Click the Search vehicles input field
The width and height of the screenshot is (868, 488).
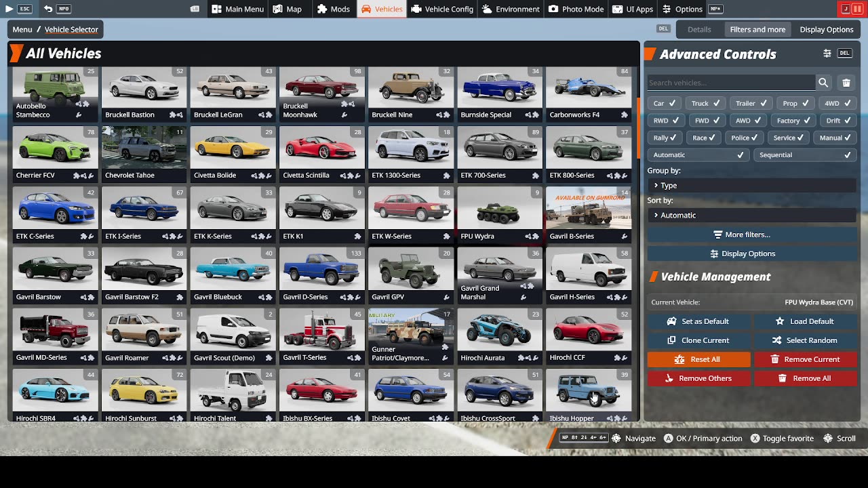(731, 83)
